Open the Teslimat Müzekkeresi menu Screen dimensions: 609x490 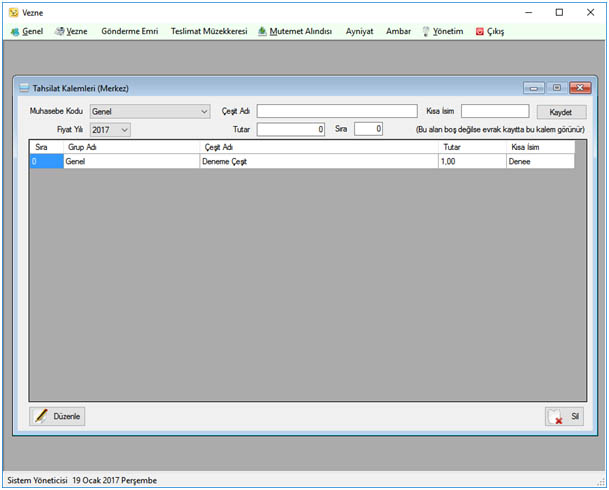point(209,31)
